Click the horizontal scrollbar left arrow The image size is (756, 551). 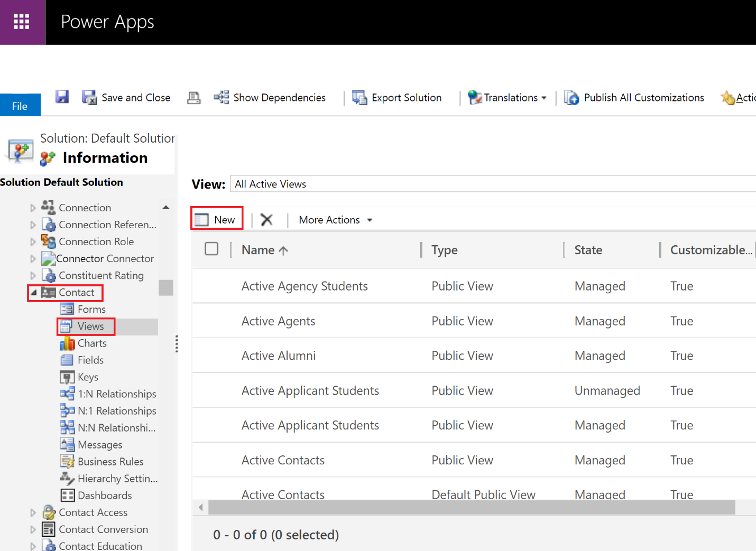click(200, 508)
